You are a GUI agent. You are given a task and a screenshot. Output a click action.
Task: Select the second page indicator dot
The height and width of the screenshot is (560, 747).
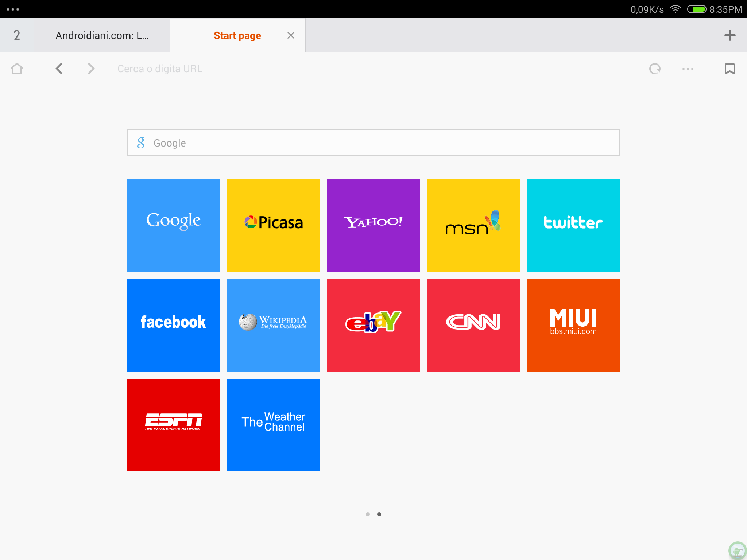(379, 514)
